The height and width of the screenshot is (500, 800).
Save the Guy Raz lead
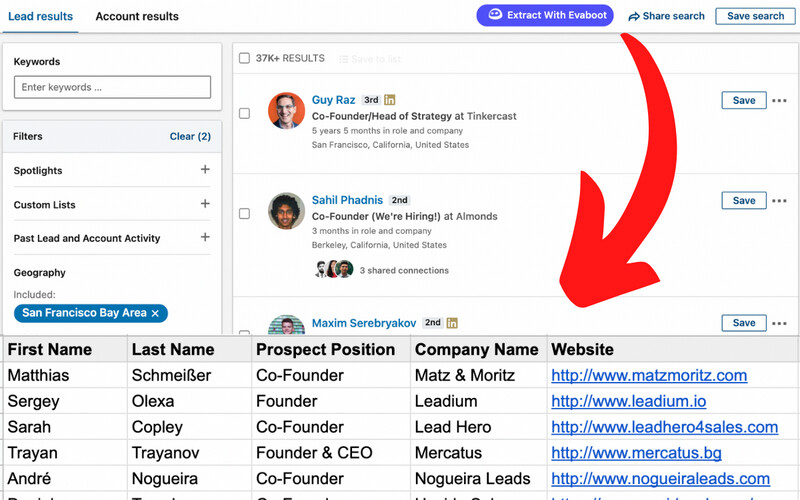pyautogui.click(x=744, y=101)
